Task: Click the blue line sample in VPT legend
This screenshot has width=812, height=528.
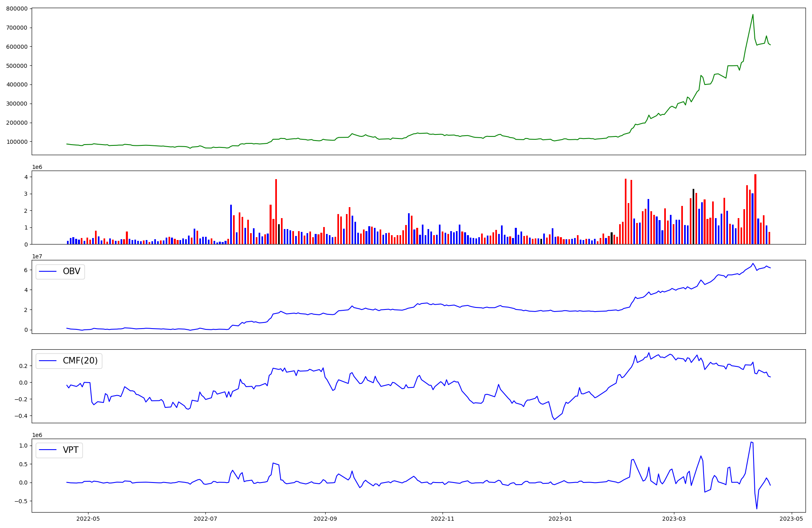Action: [48, 450]
